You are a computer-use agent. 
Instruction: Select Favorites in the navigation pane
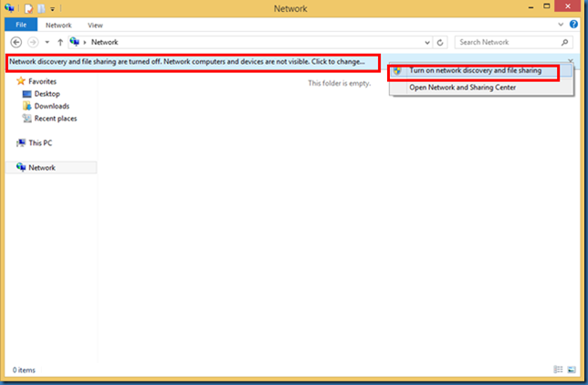tap(42, 81)
